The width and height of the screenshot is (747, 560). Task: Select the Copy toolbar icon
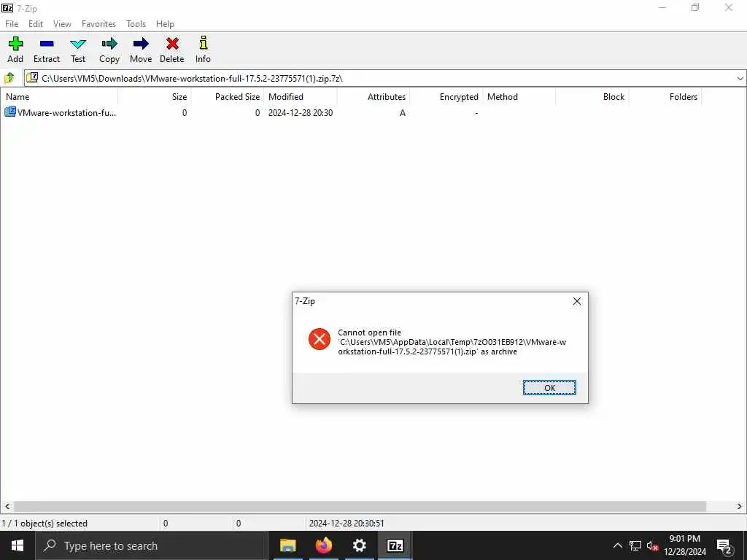109,50
